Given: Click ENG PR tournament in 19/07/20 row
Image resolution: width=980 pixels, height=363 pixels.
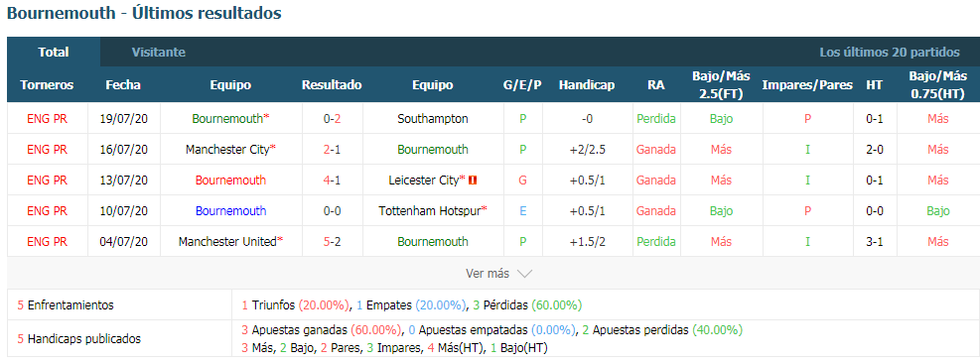Looking at the screenshot, I should (x=47, y=119).
